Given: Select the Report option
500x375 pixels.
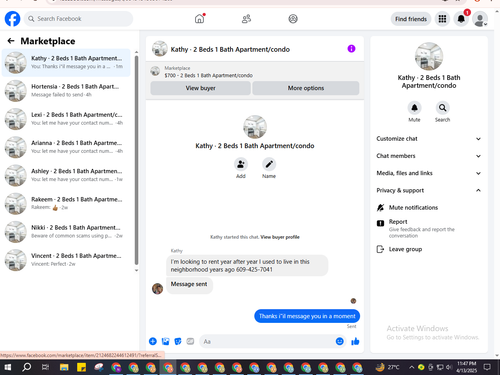Looking at the screenshot, I should (429, 228).
